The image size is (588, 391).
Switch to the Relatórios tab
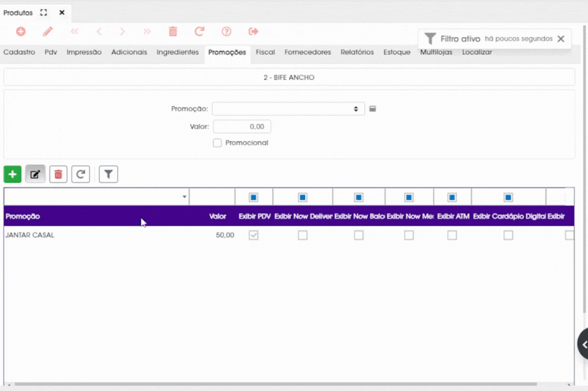tap(357, 52)
